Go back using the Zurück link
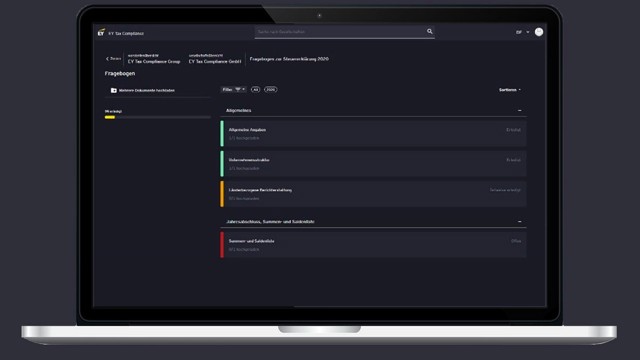The image size is (640, 360). click(113, 59)
